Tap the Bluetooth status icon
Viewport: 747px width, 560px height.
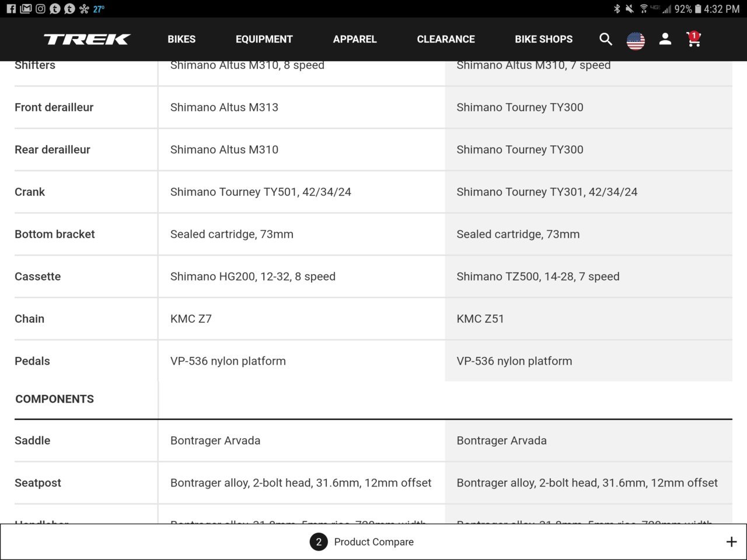(617, 9)
